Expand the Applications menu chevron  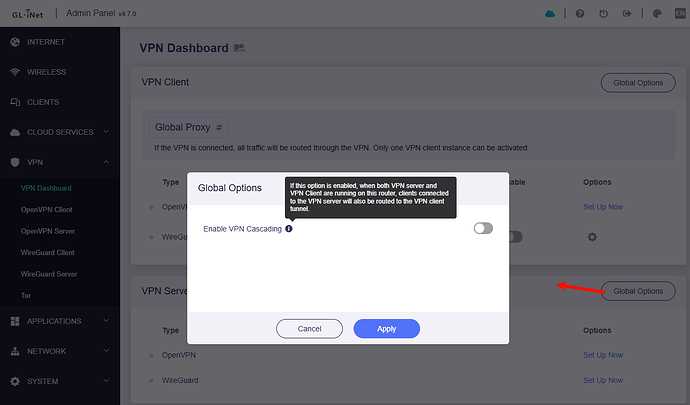106,321
